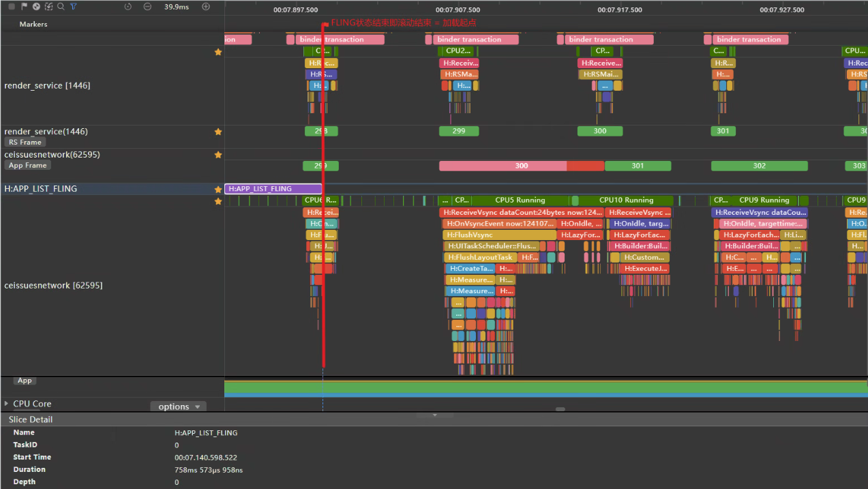868x489 pixels.
Task: Expand the CPU Core tree row
Action: 7,404
